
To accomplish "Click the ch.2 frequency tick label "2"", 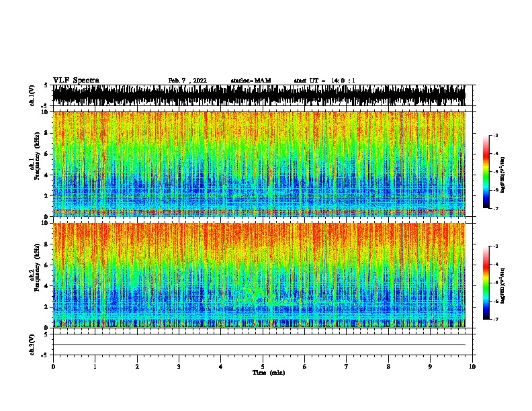I will 46,306.
